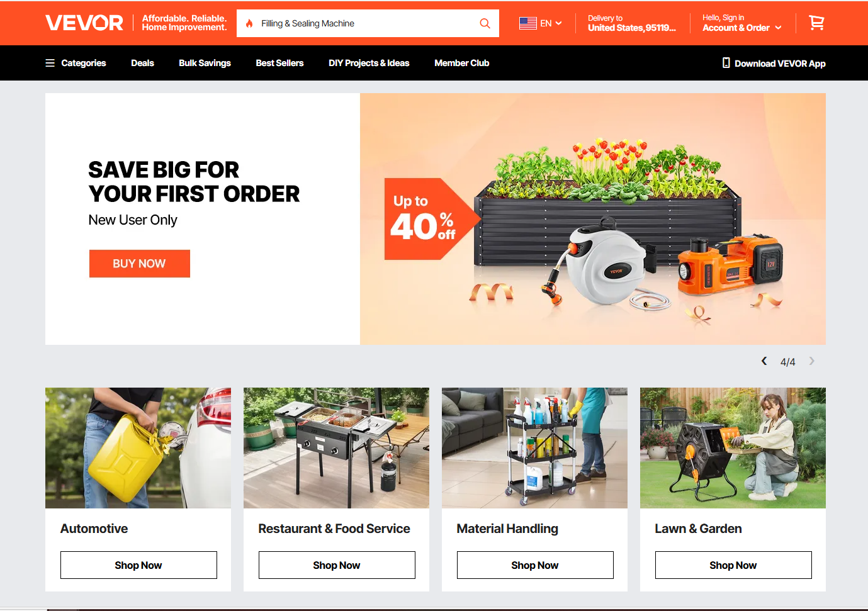Click Shop Now under Lawn & Garden

[733, 565]
